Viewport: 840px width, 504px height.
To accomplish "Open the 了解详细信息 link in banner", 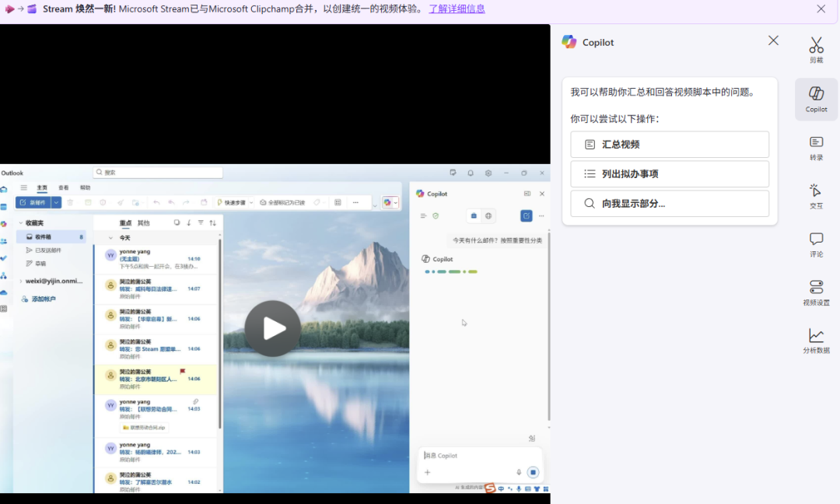I will point(457,9).
